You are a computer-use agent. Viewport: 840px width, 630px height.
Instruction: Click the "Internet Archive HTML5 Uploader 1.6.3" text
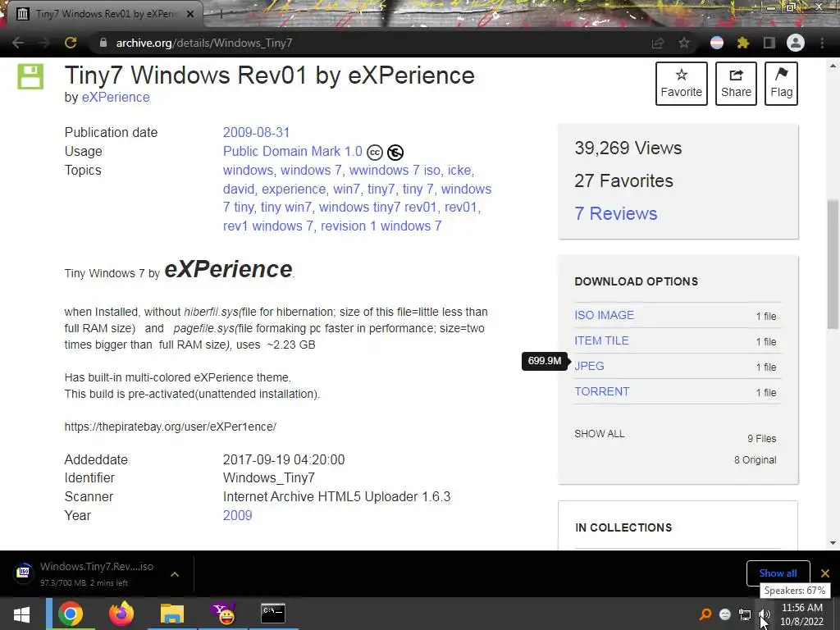(336, 496)
